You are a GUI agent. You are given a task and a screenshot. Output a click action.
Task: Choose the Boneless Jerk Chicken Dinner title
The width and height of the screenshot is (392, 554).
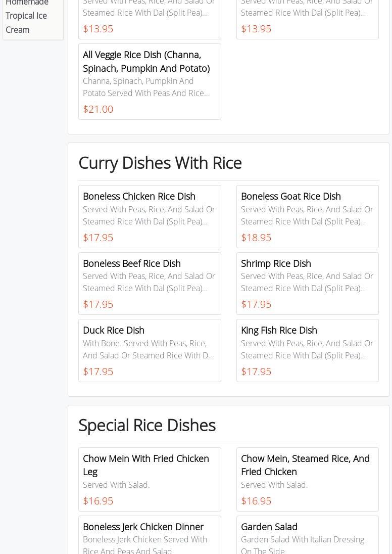(143, 527)
